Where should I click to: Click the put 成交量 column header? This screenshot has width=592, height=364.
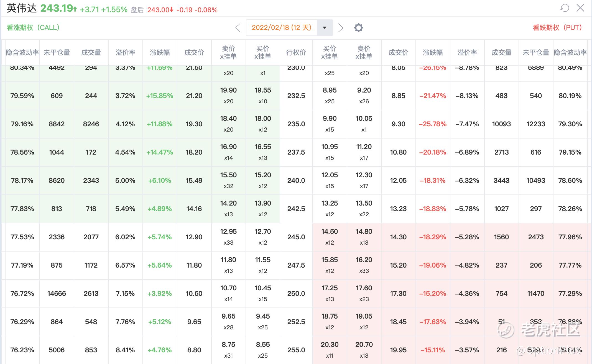[x=502, y=53]
